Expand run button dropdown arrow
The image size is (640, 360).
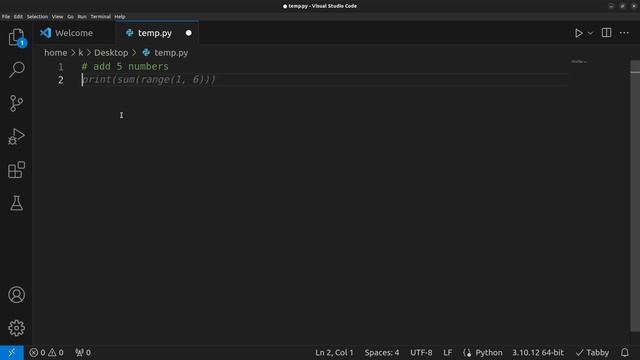pos(590,33)
